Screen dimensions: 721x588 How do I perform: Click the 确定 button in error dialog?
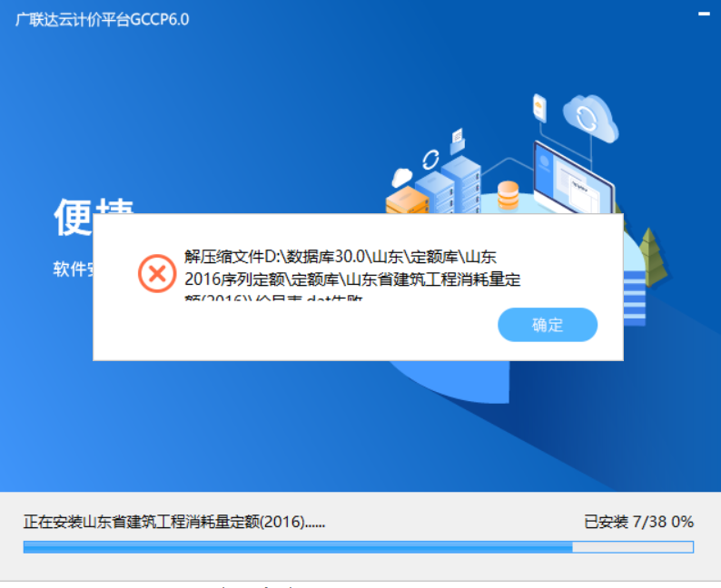548,325
